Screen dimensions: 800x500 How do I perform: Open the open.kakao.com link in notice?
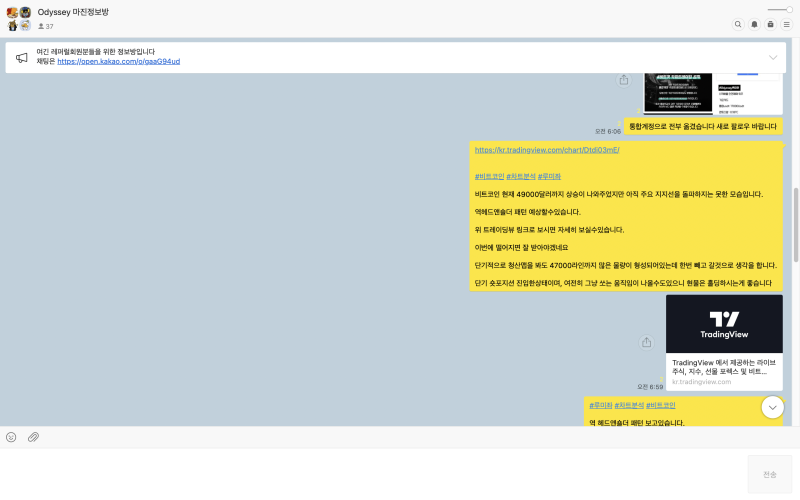pos(118,61)
